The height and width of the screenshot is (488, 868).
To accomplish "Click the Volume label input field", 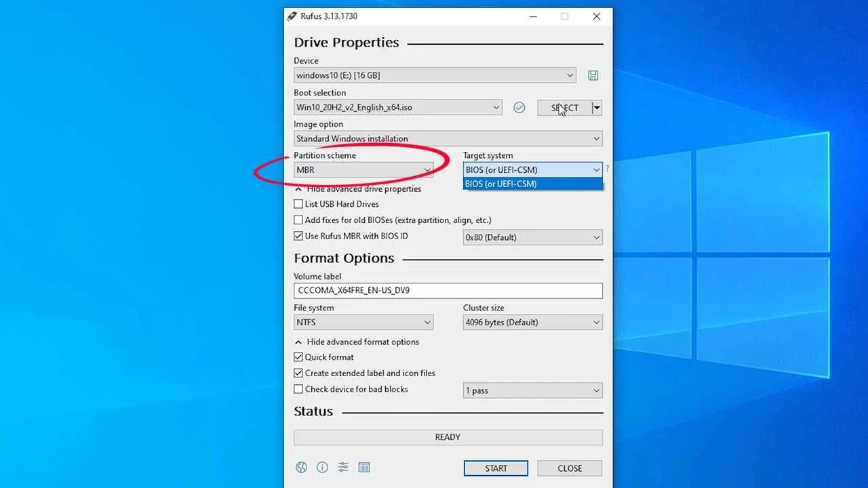I will [x=448, y=291].
